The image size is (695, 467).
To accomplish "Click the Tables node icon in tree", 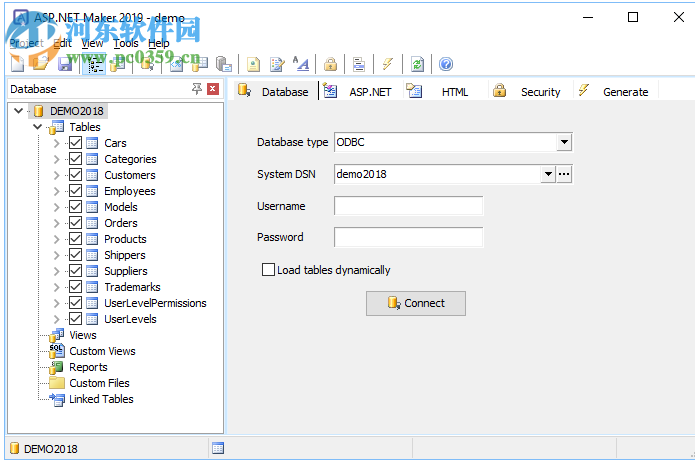I will coord(57,127).
